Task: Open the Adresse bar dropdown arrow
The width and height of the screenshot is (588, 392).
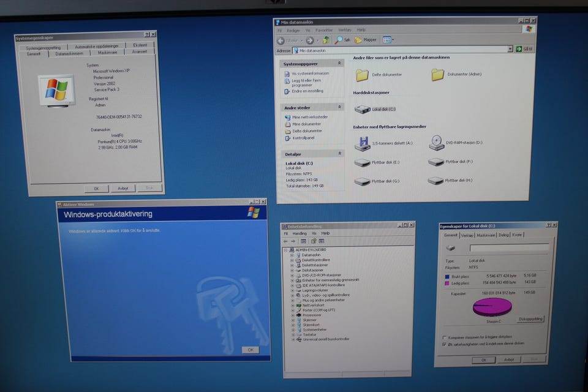Action: click(510, 49)
